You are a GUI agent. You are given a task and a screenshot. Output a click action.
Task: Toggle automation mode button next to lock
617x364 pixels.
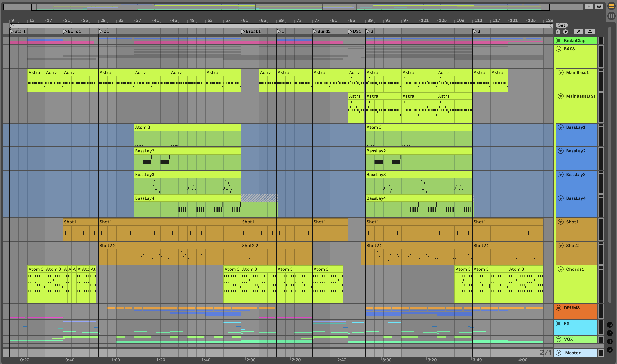[x=578, y=32]
